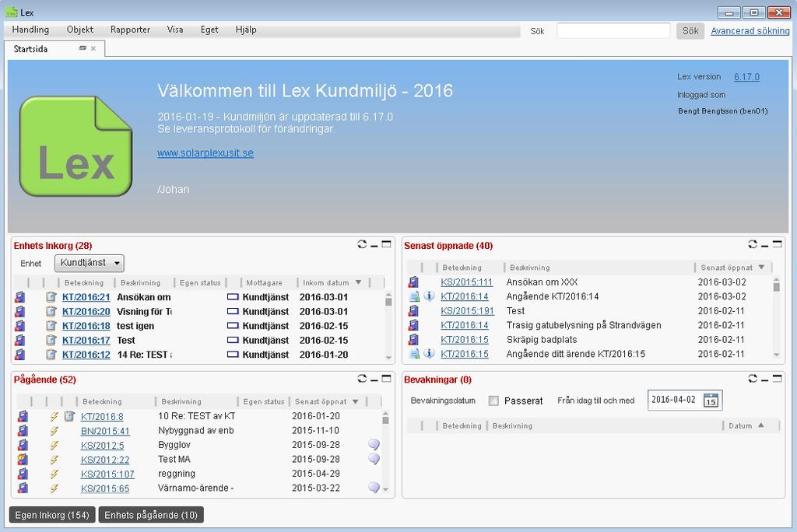
Task: Open Enhets pågående (10) button
Action: coord(151,515)
